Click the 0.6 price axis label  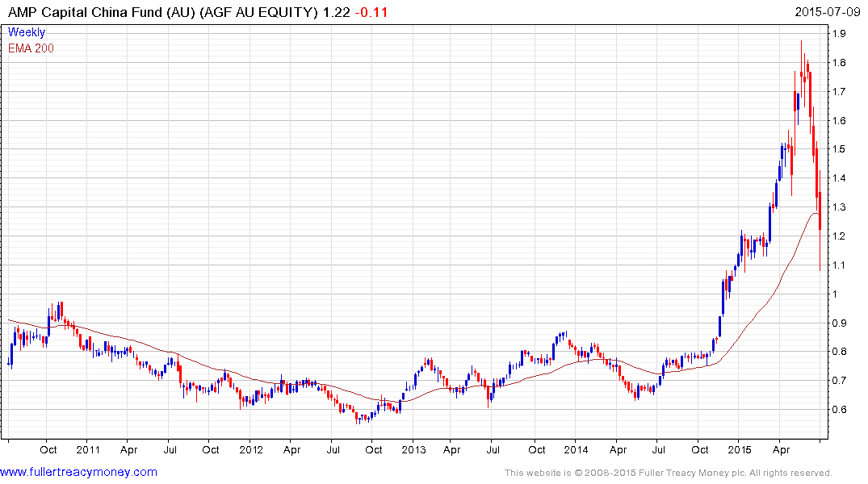(839, 410)
